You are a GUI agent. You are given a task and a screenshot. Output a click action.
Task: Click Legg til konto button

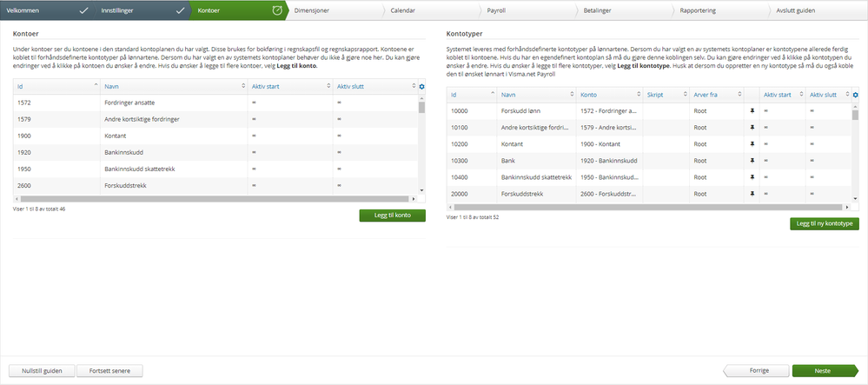click(393, 216)
